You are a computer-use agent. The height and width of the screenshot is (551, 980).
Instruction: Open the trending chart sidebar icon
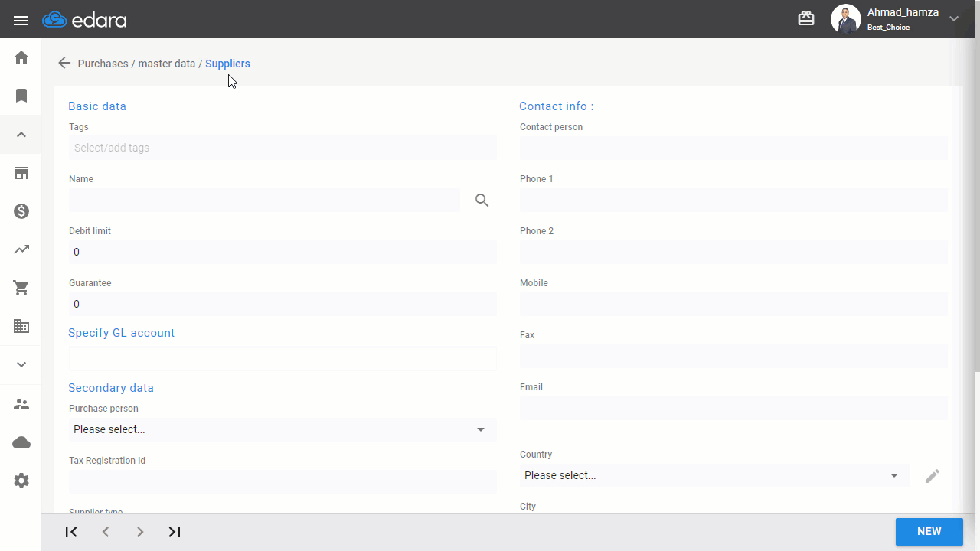(x=21, y=249)
